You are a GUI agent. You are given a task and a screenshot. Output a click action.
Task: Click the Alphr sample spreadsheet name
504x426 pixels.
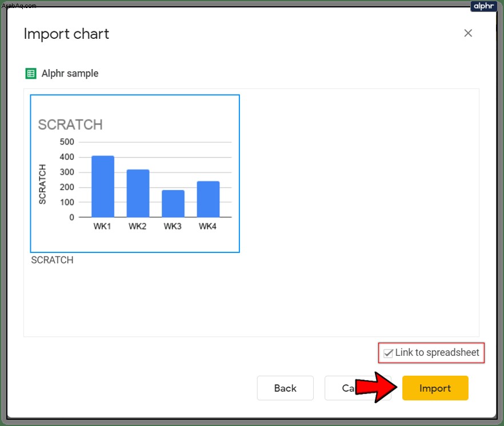(70, 74)
